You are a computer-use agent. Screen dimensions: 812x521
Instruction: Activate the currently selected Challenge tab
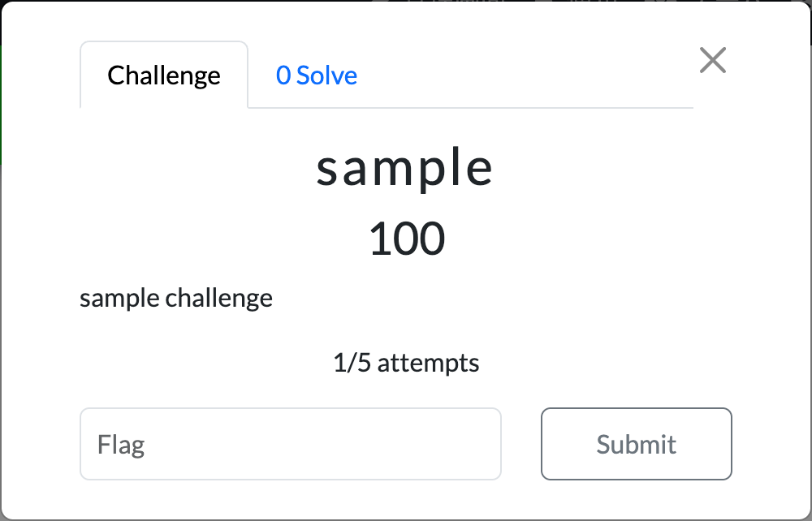[163, 75]
